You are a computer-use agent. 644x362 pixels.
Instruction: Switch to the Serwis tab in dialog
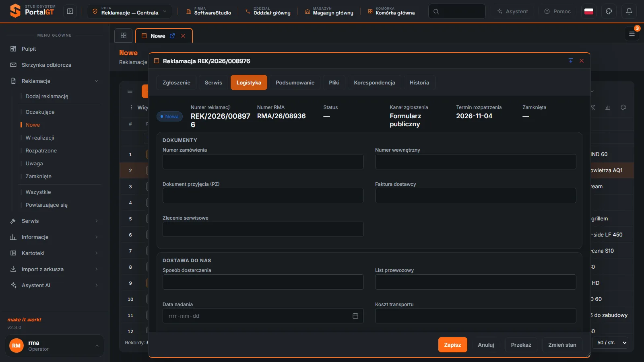213,82
